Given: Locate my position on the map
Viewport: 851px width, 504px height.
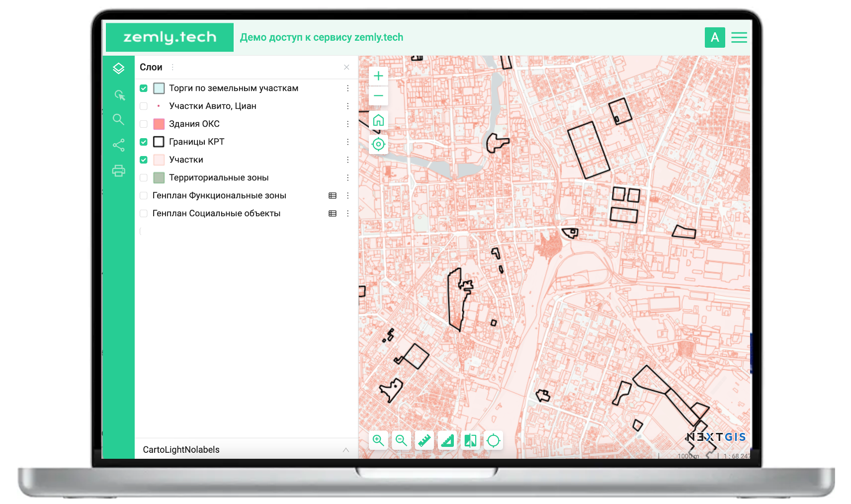Looking at the screenshot, I should [378, 144].
